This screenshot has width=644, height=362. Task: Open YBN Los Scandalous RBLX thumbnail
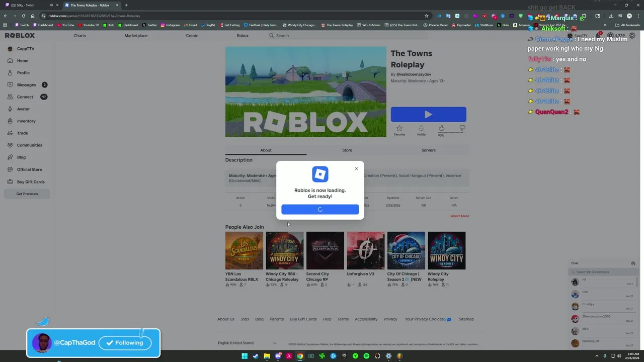tap(244, 250)
